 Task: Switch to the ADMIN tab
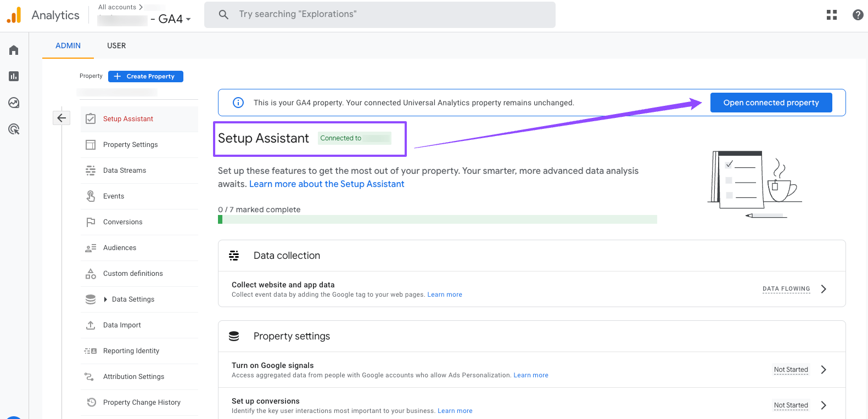coord(68,46)
